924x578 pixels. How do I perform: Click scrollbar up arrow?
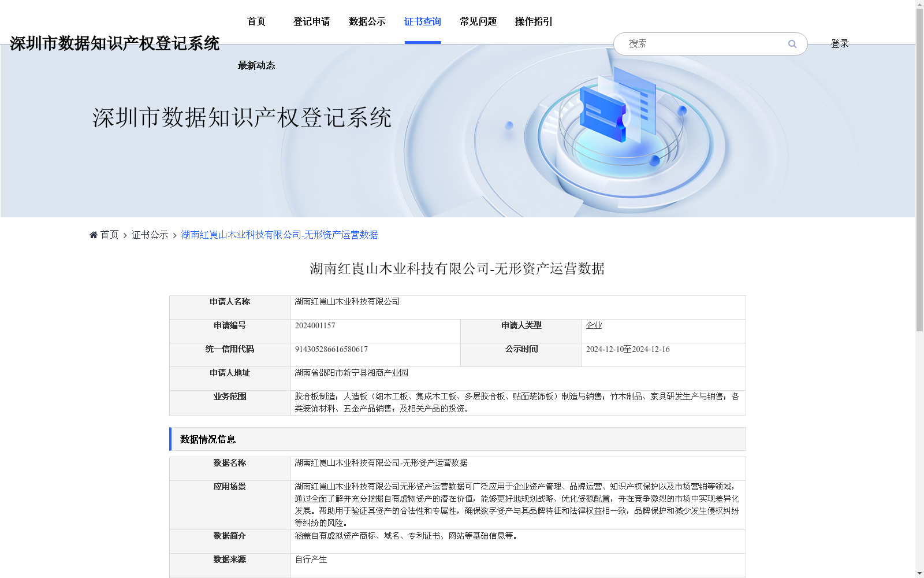point(919,4)
